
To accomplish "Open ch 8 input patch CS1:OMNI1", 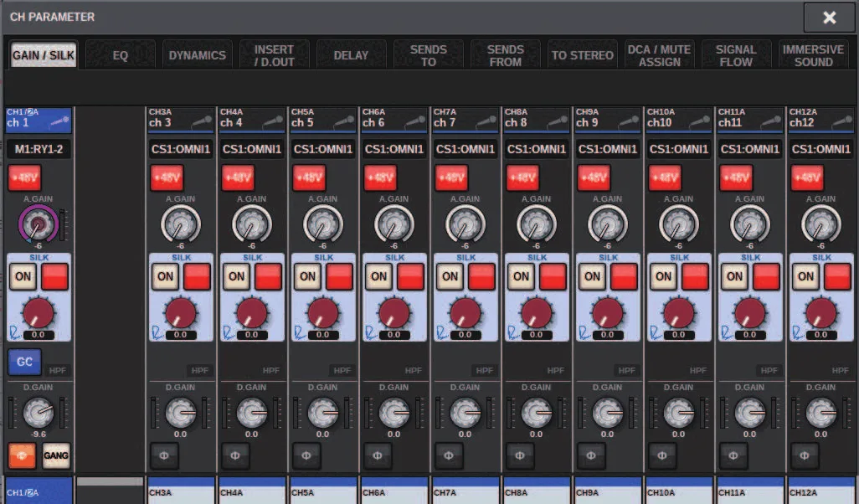I will point(537,149).
